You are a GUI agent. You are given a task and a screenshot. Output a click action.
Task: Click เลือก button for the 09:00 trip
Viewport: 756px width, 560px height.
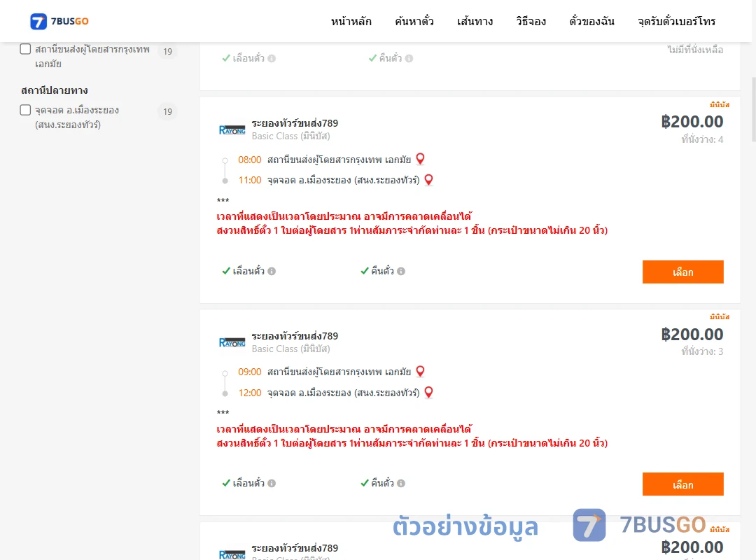point(682,484)
